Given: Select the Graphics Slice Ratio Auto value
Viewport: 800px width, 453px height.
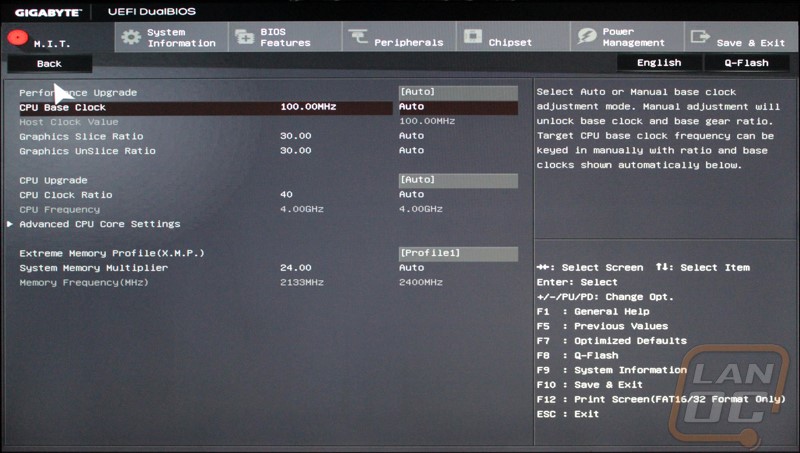Looking at the screenshot, I should (411, 136).
